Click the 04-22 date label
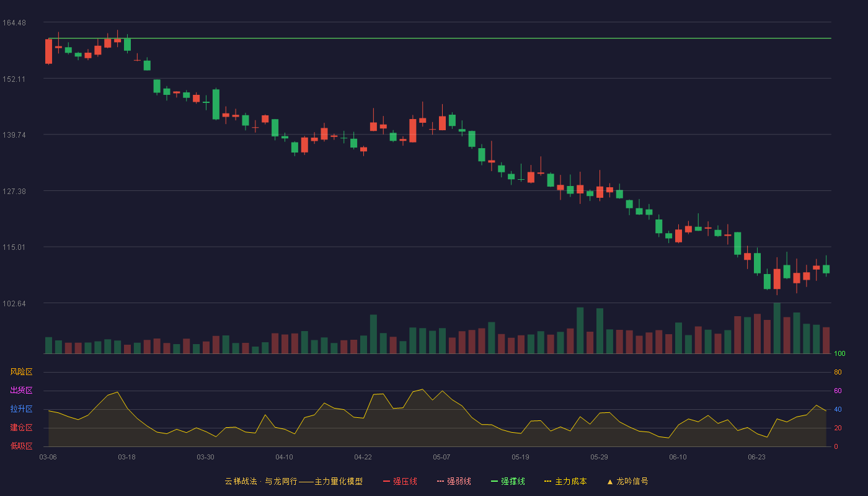Image resolution: width=868 pixels, height=496 pixels. [x=363, y=457]
